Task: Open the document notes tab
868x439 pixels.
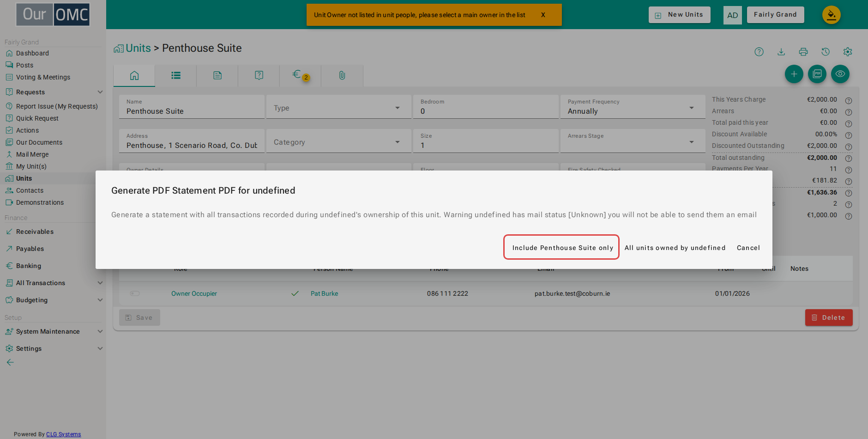Action: (217, 75)
